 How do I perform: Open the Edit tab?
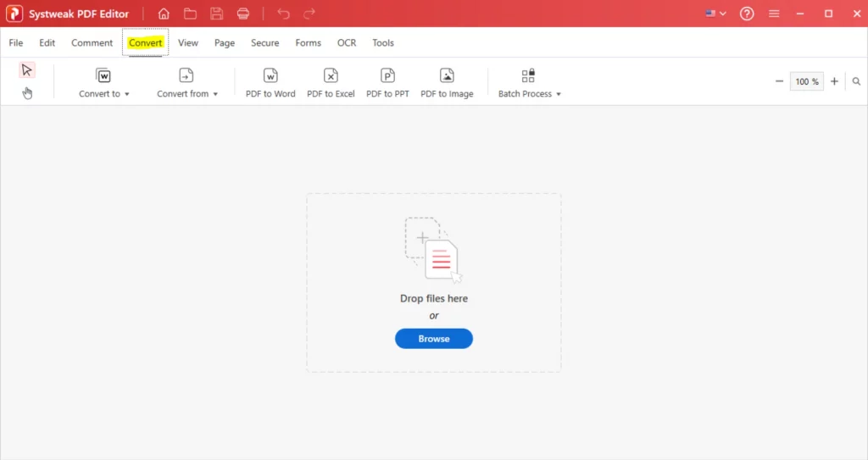point(47,42)
